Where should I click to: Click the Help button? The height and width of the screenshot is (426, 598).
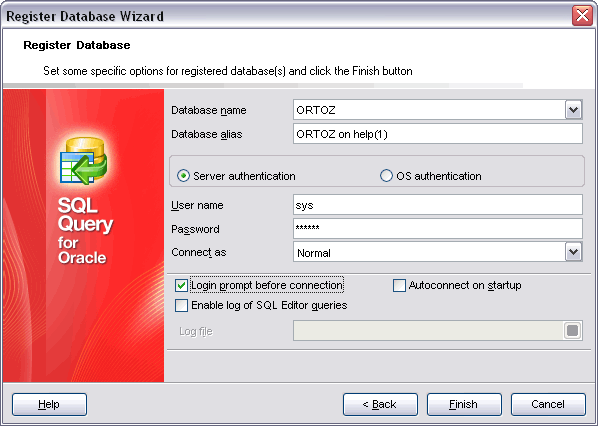click(50, 404)
